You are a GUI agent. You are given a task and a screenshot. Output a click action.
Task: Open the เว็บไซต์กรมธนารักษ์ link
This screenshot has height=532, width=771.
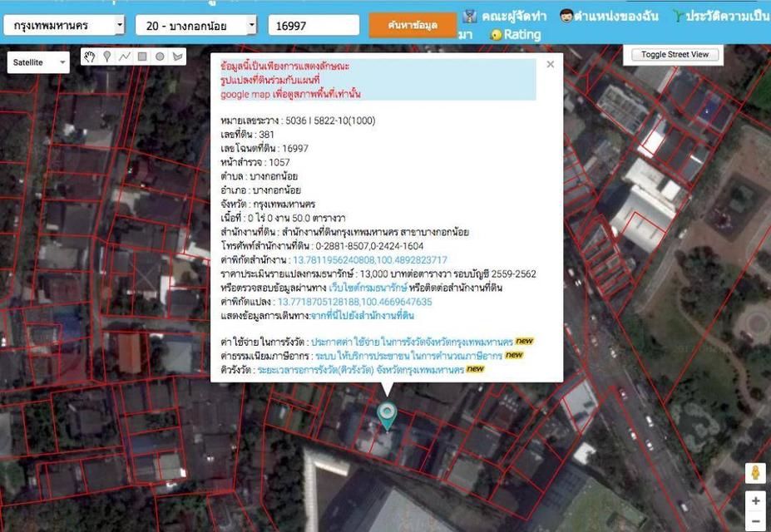(x=368, y=288)
